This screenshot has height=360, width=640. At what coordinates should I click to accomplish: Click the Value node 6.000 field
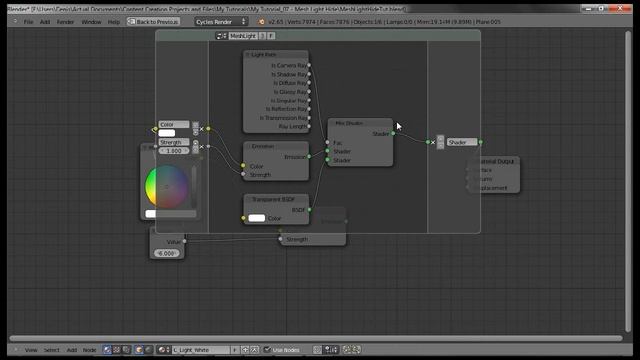click(x=167, y=253)
